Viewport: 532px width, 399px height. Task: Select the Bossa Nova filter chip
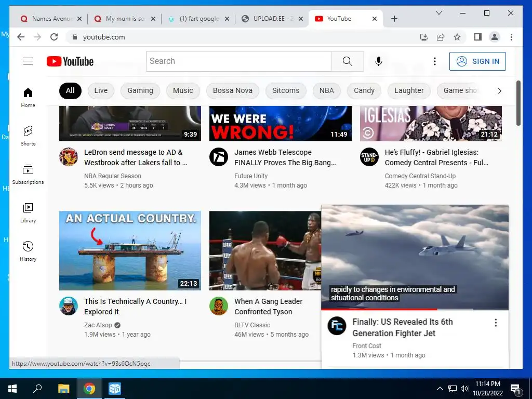click(232, 90)
